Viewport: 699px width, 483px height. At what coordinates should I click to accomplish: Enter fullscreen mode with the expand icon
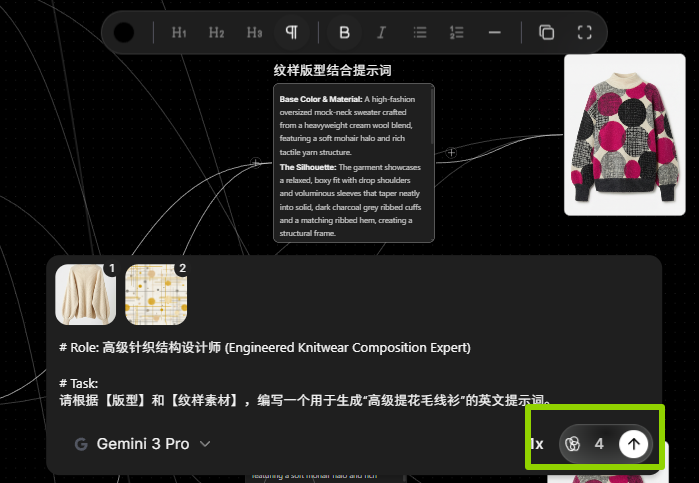pos(585,32)
